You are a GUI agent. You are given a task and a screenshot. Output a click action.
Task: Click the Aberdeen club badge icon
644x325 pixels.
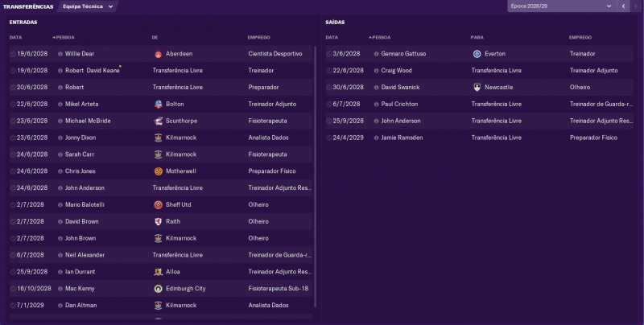159,54
